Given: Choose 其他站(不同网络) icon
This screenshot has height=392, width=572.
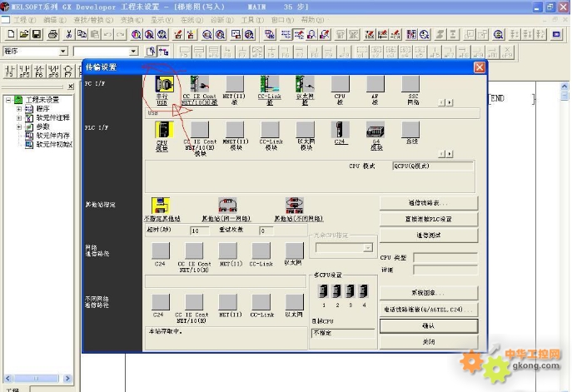Looking at the screenshot, I should [x=295, y=206].
